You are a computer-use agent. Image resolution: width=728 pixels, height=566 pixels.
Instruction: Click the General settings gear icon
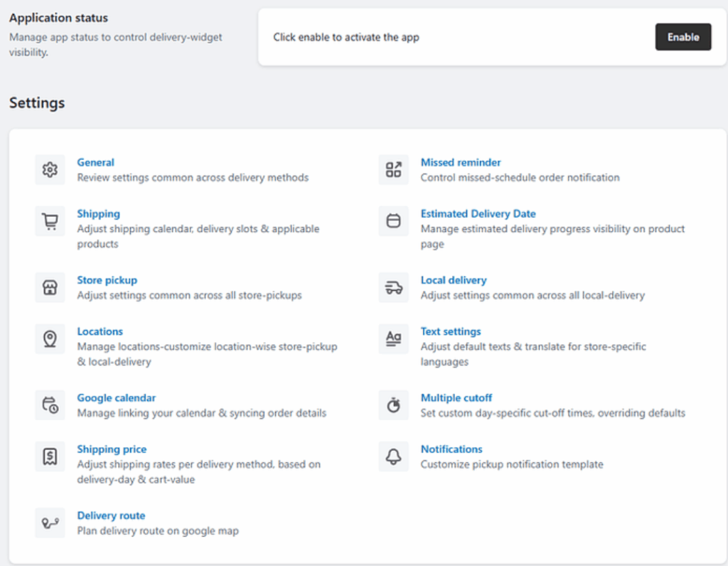[x=50, y=170]
